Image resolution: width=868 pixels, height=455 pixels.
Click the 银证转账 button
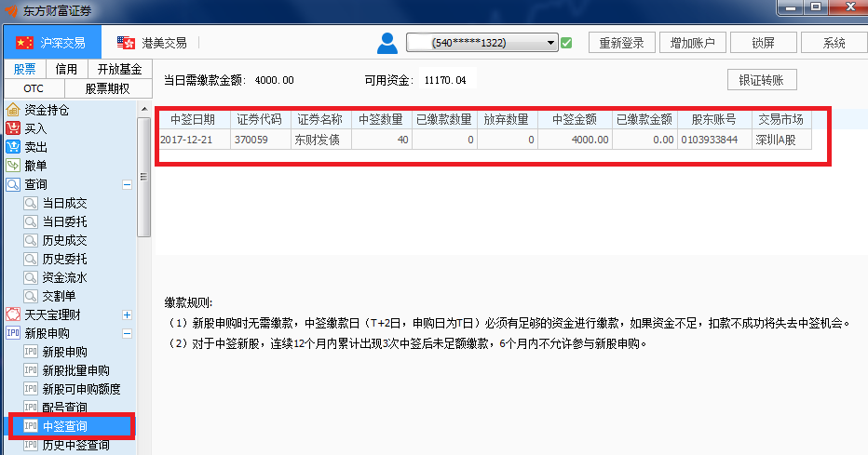click(762, 80)
